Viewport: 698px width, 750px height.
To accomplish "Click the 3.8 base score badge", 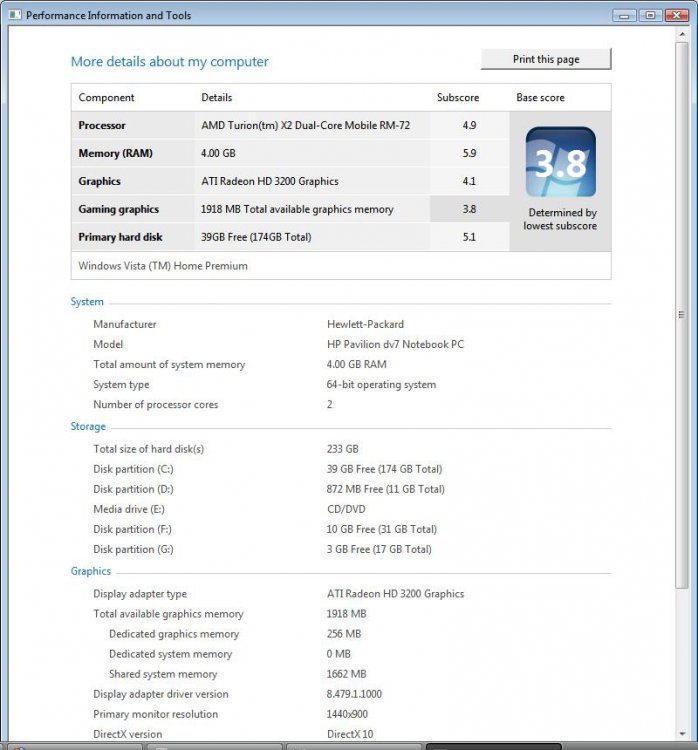I will [560, 162].
